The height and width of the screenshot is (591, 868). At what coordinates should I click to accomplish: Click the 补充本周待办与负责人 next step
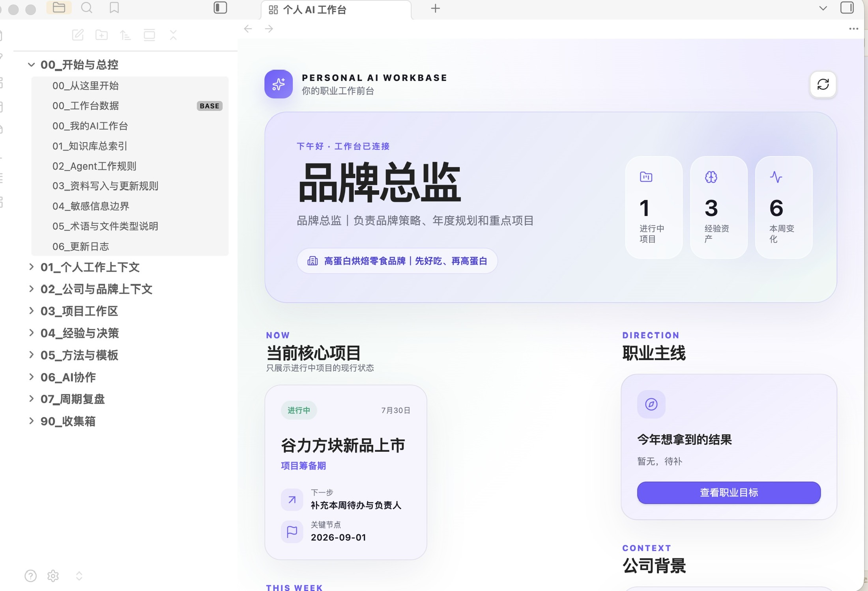coord(356,505)
